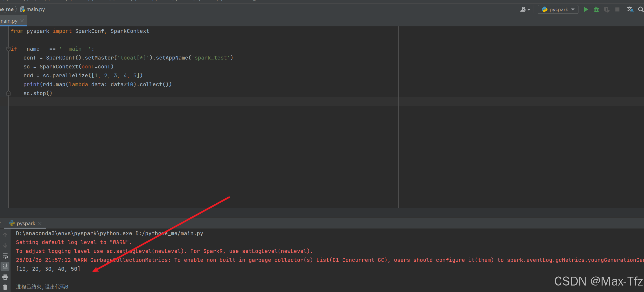The height and width of the screenshot is (292, 644).
Task: Click the gray Stop process square
Action: click(617, 9)
